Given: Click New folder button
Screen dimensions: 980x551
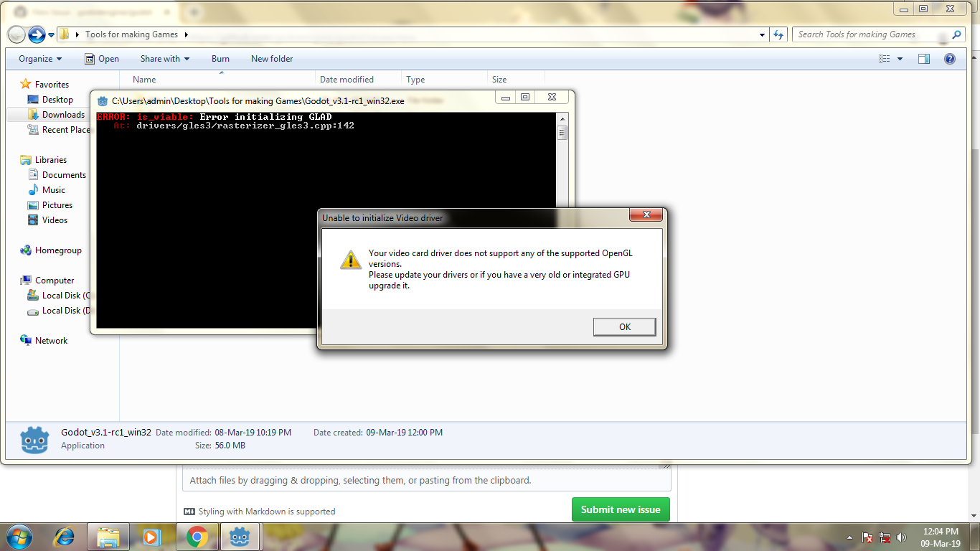Looking at the screenshot, I should click(272, 59).
